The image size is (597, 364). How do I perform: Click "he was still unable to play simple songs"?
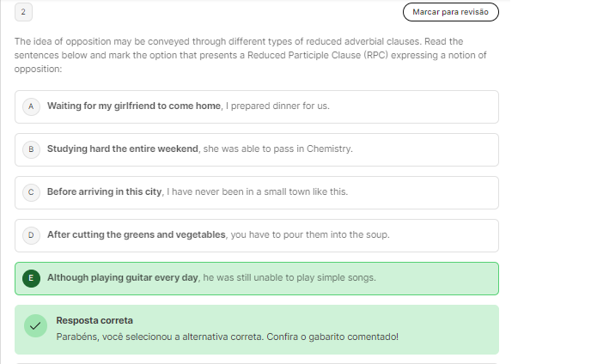coord(289,278)
